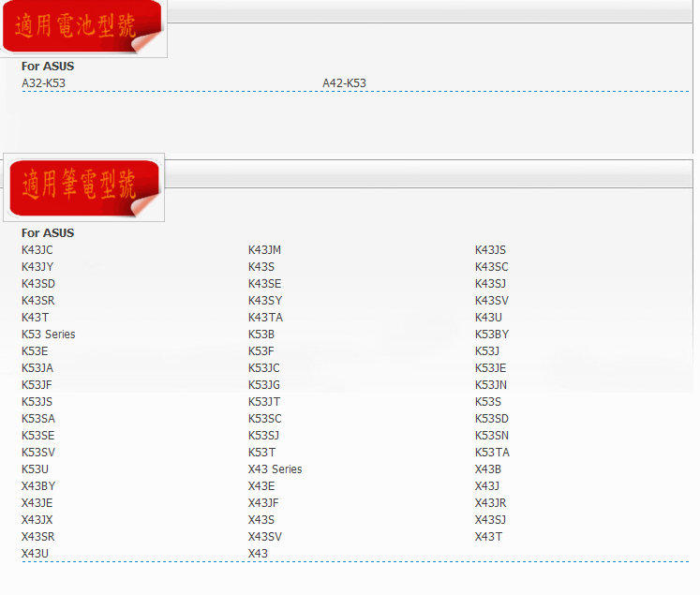
Task: Select laptop model K43JM
Action: point(264,250)
